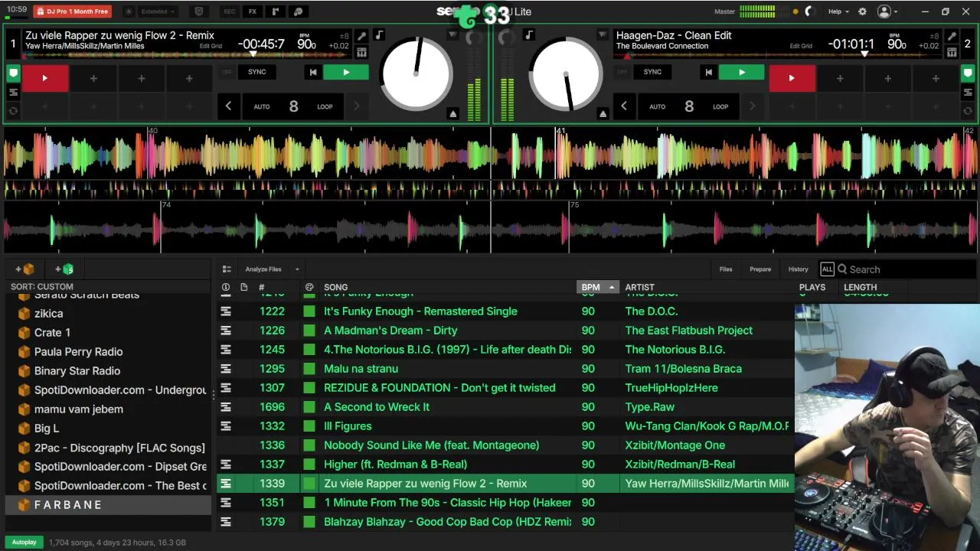Toggle the 8-beat auto loop on deck 1
This screenshot has height=551, width=980.
[x=293, y=106]
